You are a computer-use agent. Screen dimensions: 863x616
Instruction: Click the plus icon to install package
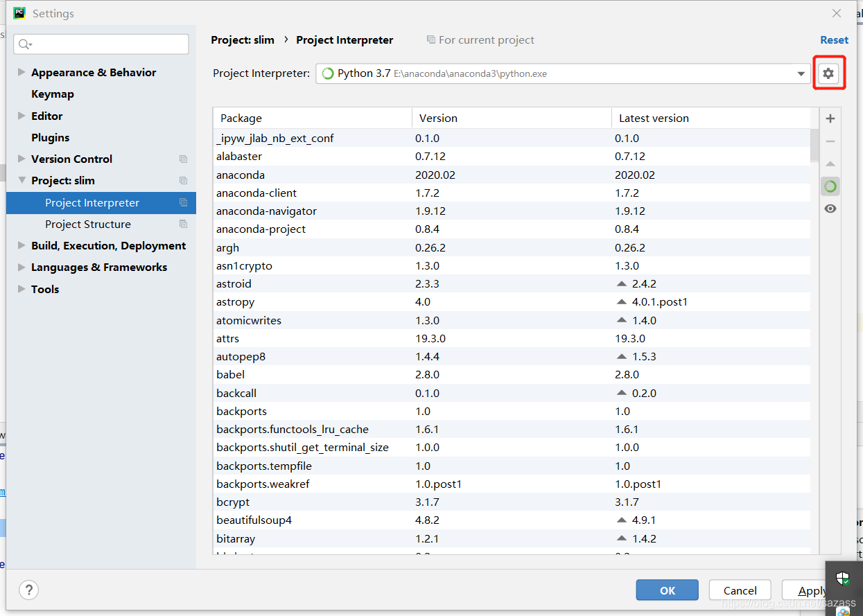click(830, 118)
